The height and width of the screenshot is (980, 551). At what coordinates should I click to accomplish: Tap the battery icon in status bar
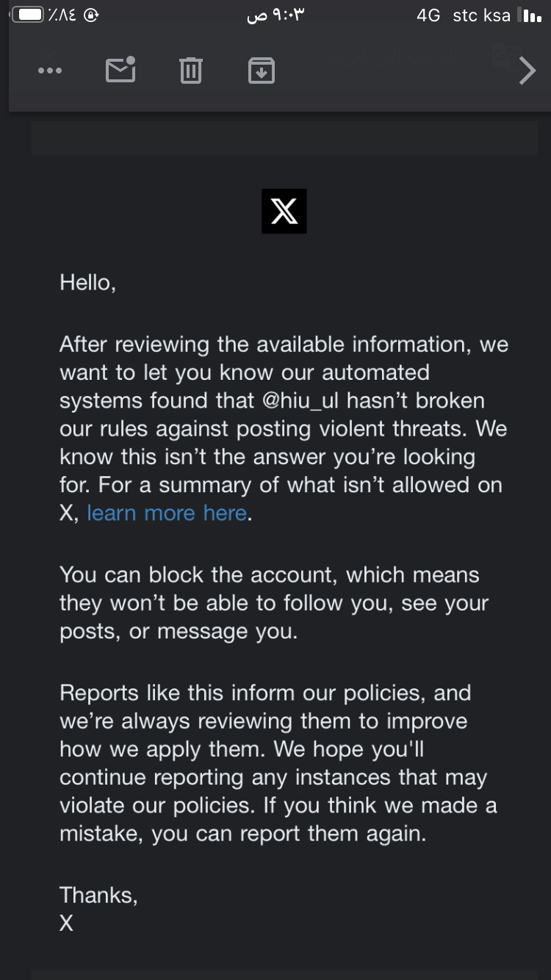pyautogui.click(x=27, y=15)
